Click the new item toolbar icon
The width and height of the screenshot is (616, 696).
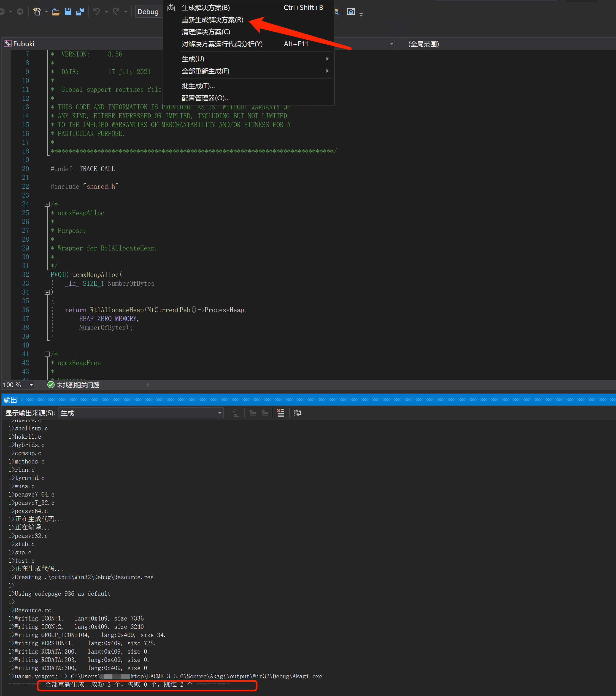[x=37, y=12]
